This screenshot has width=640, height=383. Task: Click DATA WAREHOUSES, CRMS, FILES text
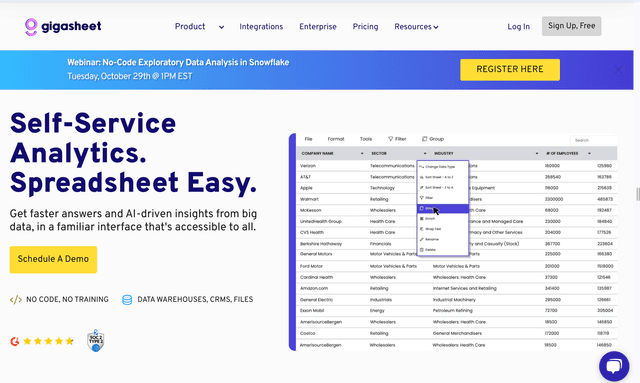coord(195,300)
